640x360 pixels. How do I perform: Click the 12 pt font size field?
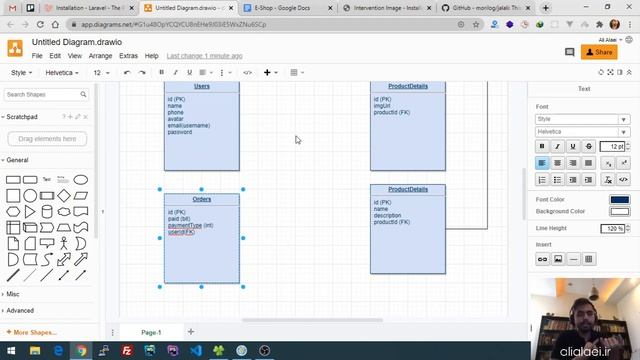coord(612,146)
